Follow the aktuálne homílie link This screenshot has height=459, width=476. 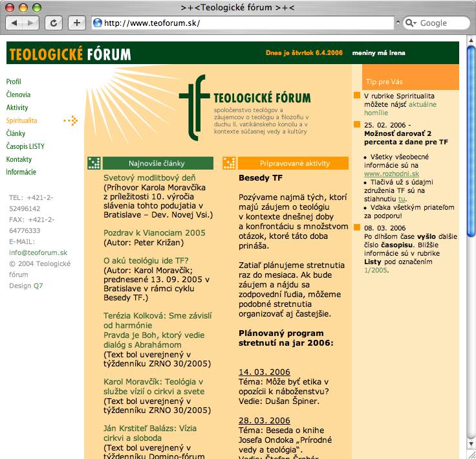400,109
